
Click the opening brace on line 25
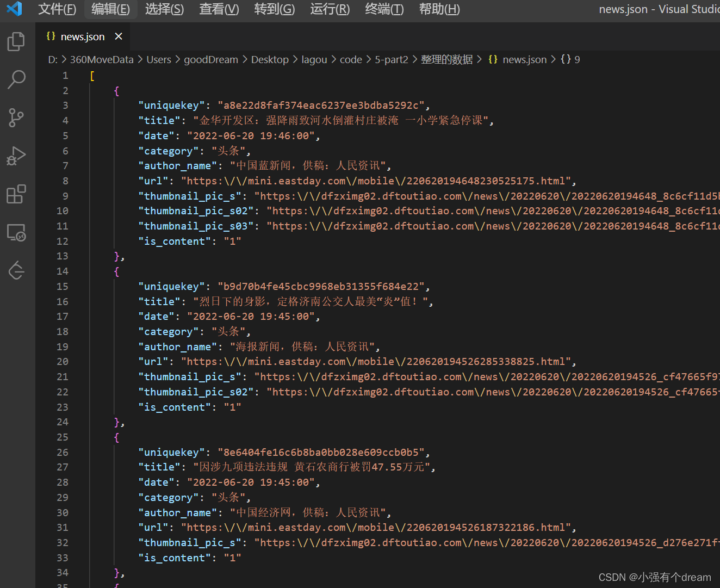(x=116, y=437)
